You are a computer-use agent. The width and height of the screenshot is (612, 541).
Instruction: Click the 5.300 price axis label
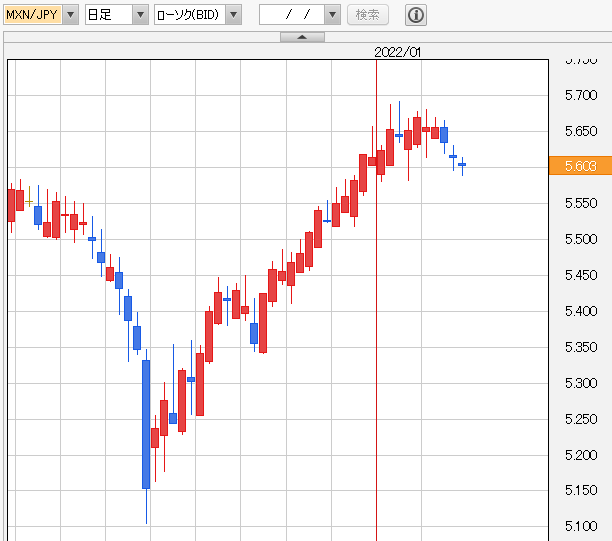pyautogui.click(x=581, y=383)
